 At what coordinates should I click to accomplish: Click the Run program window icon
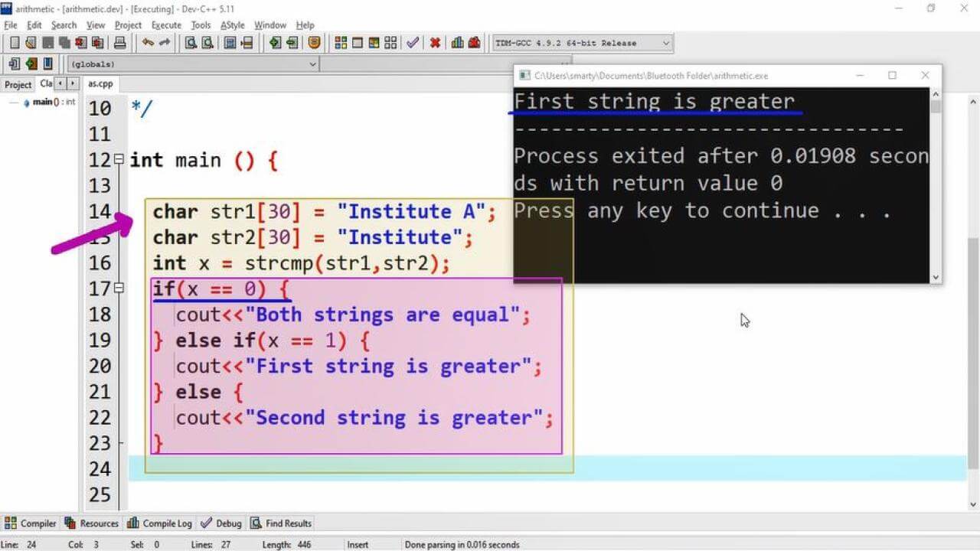point(358,43)
